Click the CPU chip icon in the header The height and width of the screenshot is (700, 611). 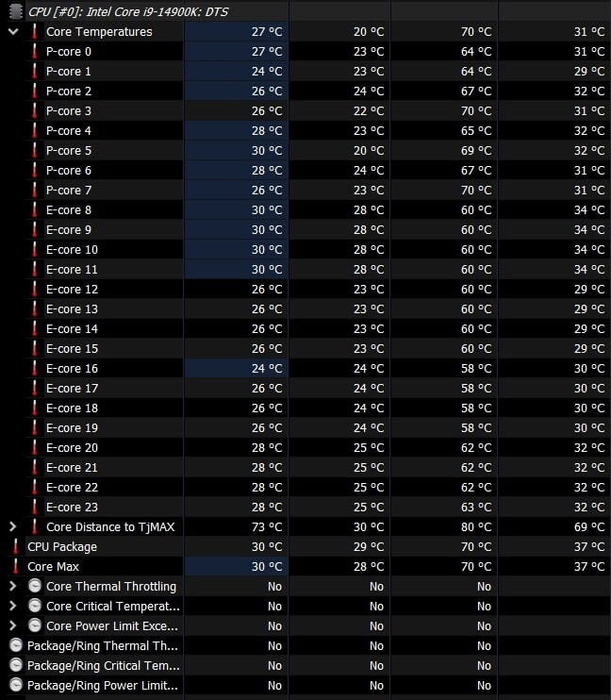[16, 11]
